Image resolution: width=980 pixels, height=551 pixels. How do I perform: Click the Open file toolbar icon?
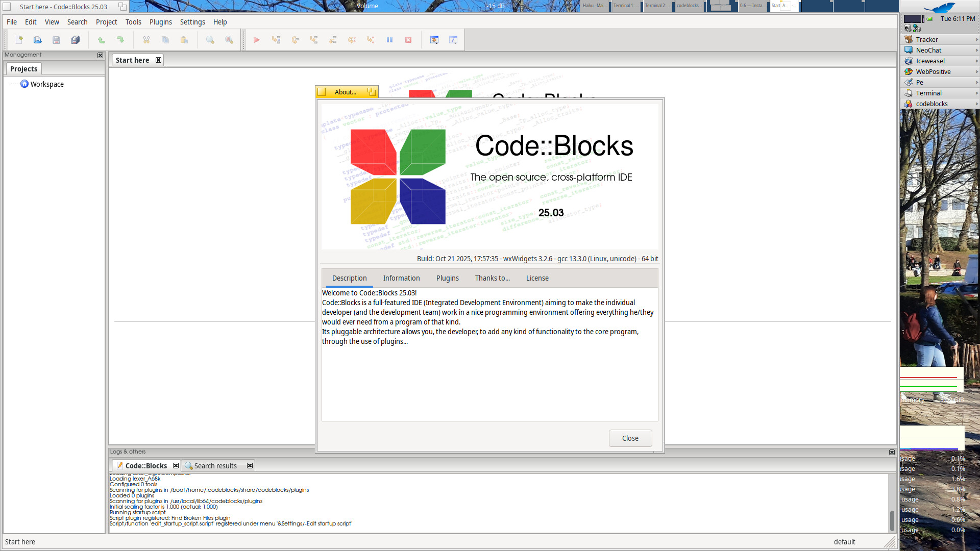(37, 40)
